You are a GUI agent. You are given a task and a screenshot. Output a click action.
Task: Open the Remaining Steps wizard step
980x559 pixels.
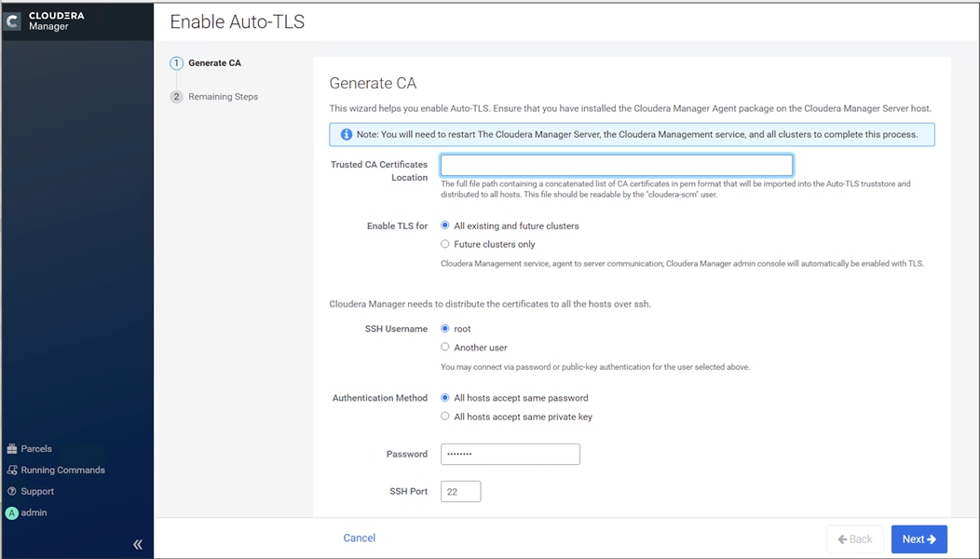point(224,97)
